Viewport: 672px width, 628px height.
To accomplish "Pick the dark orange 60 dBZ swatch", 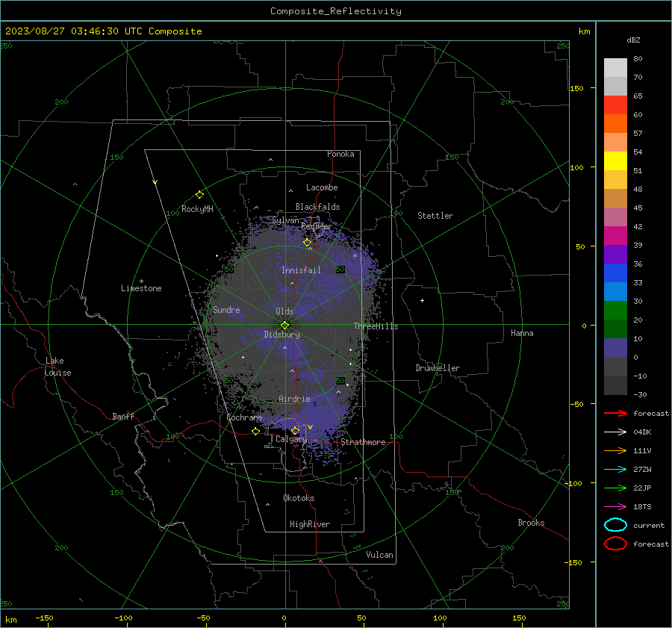I will click(x=615, y=123).
